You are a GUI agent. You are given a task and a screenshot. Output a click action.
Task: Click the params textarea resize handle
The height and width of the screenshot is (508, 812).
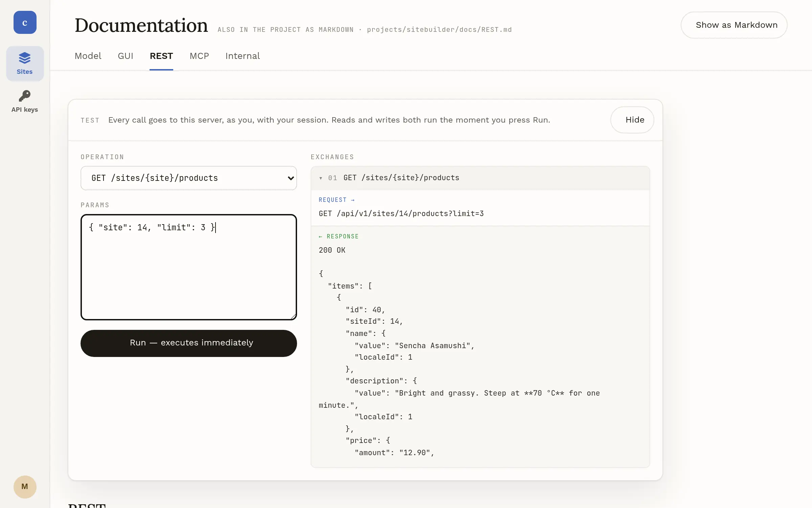pos(293,316)
